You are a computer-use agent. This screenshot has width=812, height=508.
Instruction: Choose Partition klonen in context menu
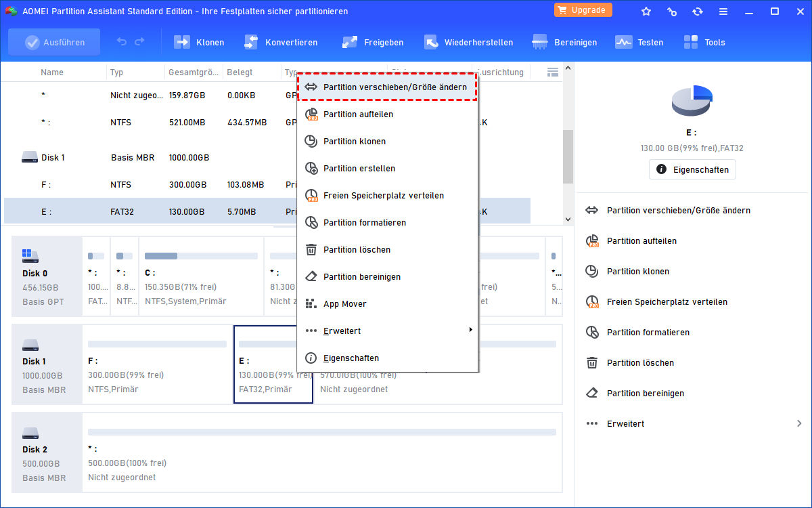tap(388, 142)
